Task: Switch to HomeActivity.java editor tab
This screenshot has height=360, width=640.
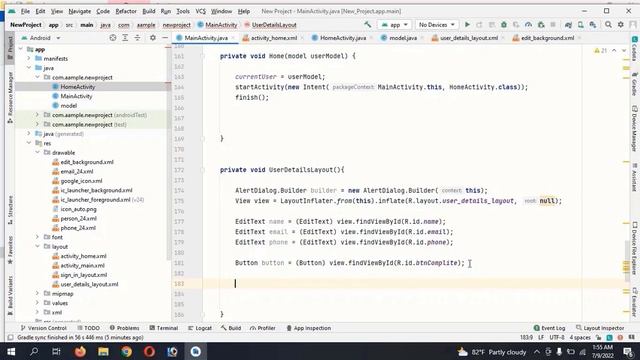Action: 343,38
